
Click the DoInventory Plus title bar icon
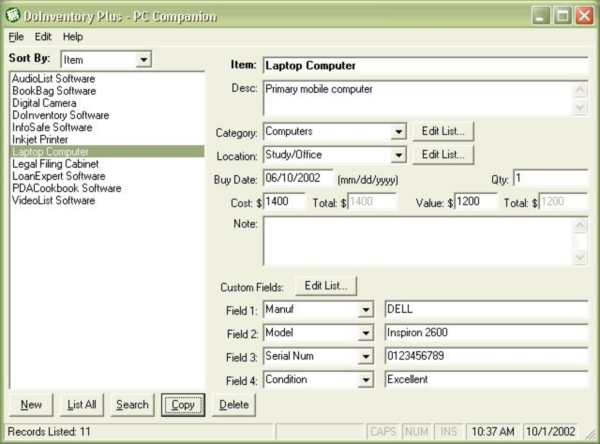click(13, 15)
